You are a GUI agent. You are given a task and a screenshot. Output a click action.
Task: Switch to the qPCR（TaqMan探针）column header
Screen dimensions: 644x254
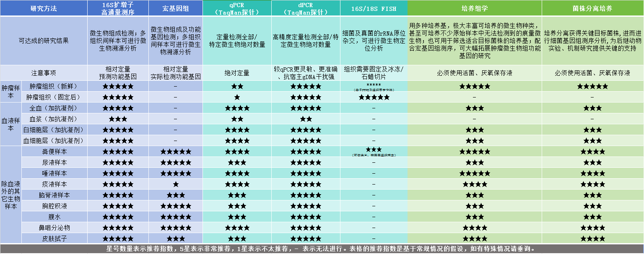tap(236, 8)
